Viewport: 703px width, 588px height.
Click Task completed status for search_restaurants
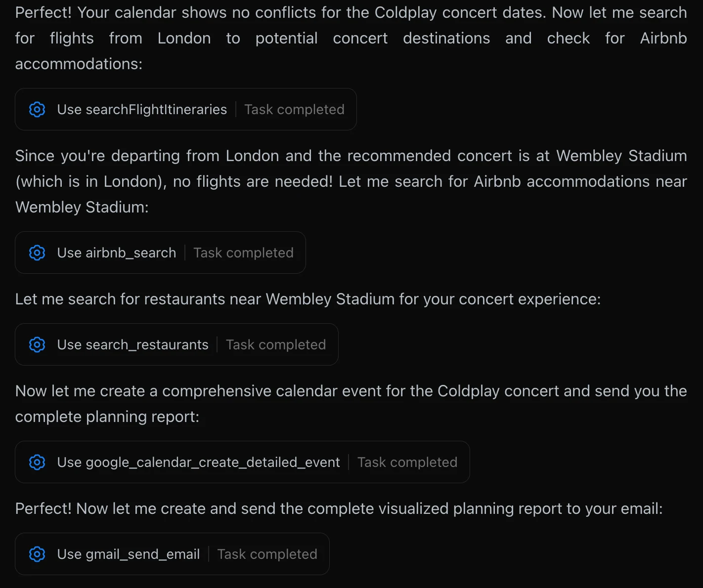[276, 344]
